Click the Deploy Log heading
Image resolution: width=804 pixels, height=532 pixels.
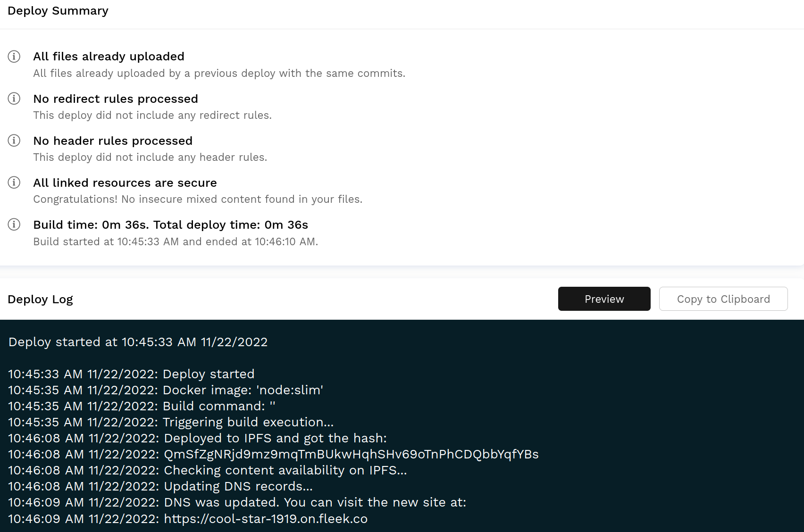tap(40, 299)
